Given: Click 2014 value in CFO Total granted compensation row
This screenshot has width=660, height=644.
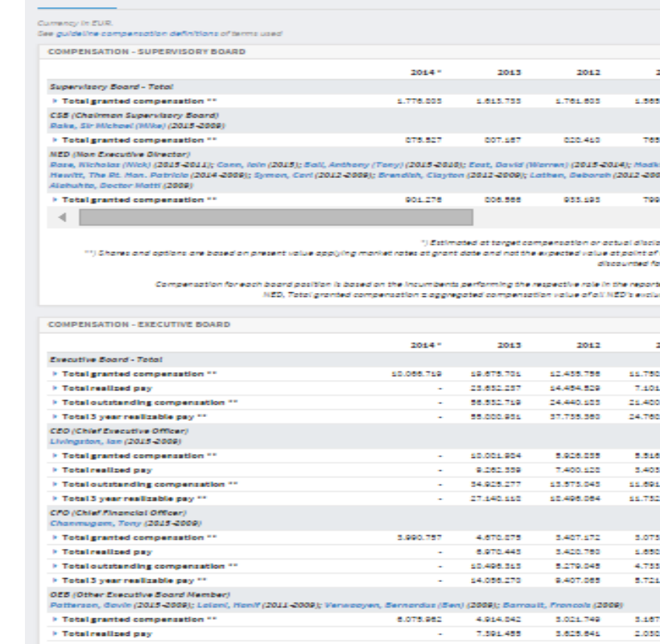Looking at the screenshot, I should (x=419, y=538).
